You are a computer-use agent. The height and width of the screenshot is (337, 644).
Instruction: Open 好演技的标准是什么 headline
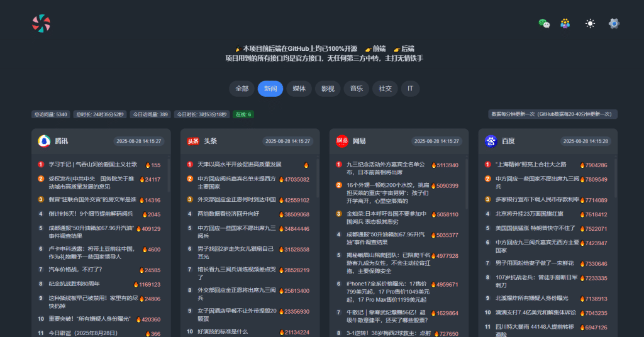[223, 331]
